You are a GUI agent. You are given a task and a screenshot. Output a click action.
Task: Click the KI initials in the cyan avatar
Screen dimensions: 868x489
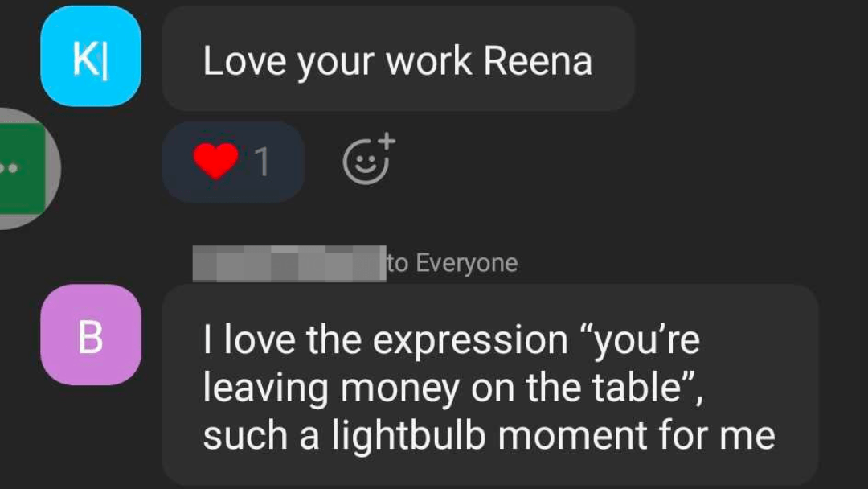click(x=90, y=60)
